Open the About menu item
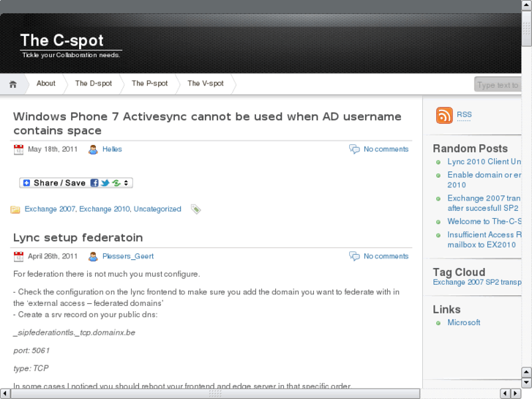Screen dimensions: 532x399 pos(46,83)
